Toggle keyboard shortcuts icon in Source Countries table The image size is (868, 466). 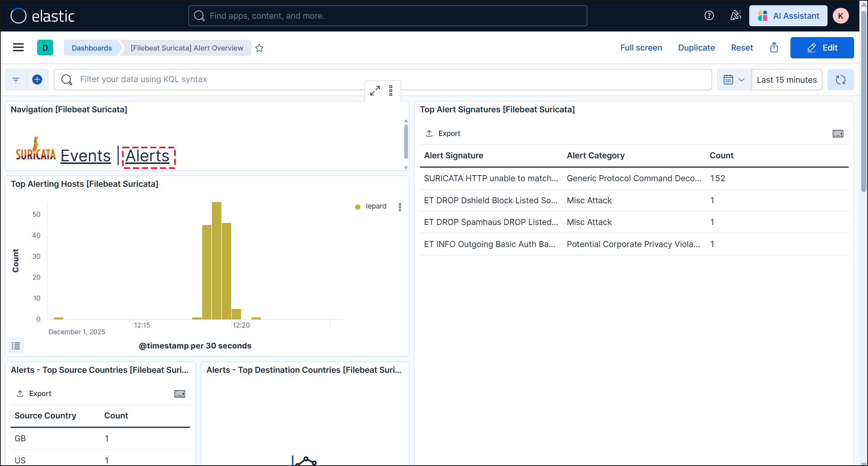point(180,393)
